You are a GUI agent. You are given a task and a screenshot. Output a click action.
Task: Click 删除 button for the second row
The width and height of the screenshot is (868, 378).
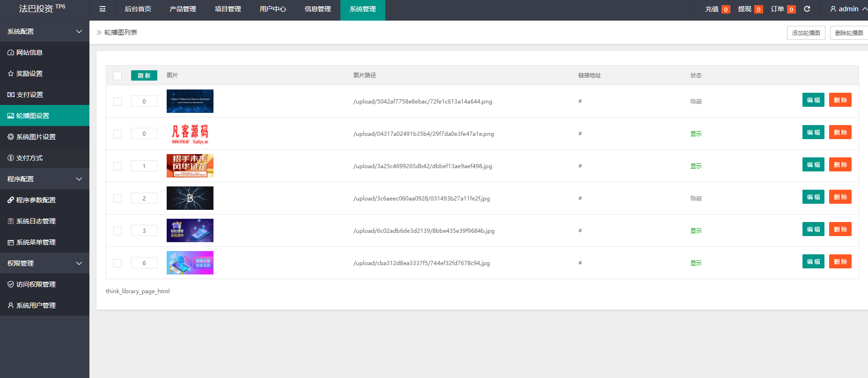[840, 133]
